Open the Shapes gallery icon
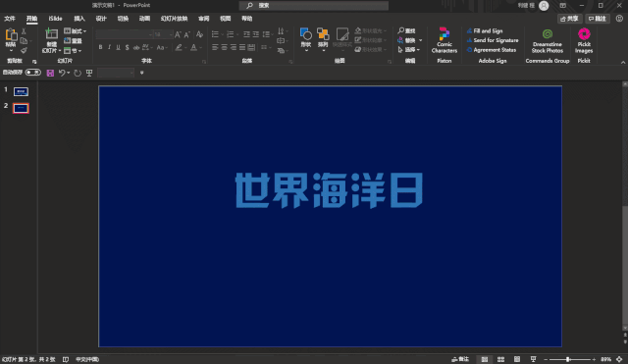This screenshot has height=364, width=628. pyautogui.click(x=305, y=34)
